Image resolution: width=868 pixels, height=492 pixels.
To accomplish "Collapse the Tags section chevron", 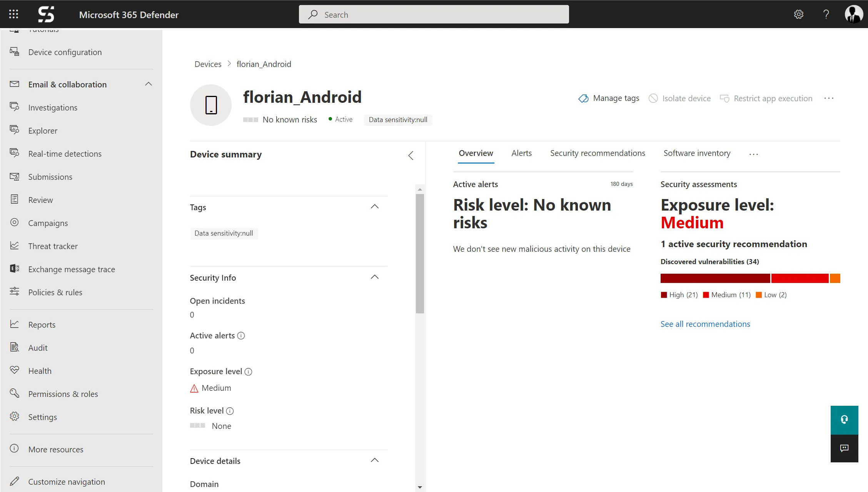I will pyautogui.click(x=375, y=207).
